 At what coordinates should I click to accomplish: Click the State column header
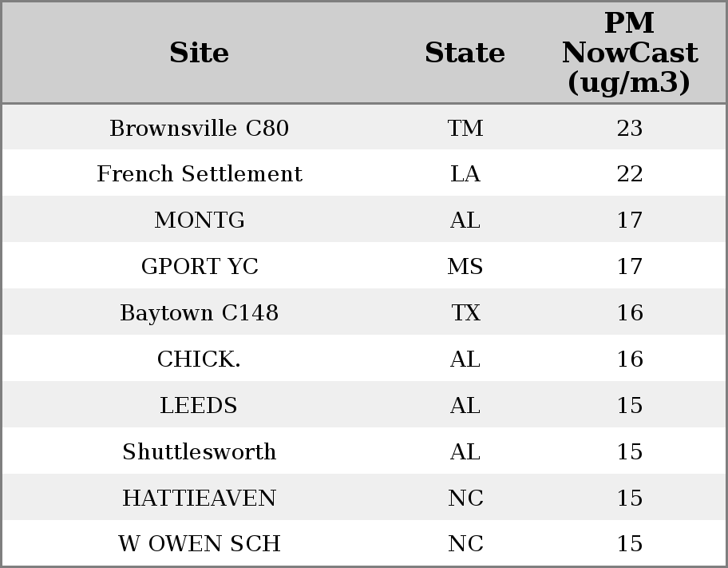(x=465, y=53)
